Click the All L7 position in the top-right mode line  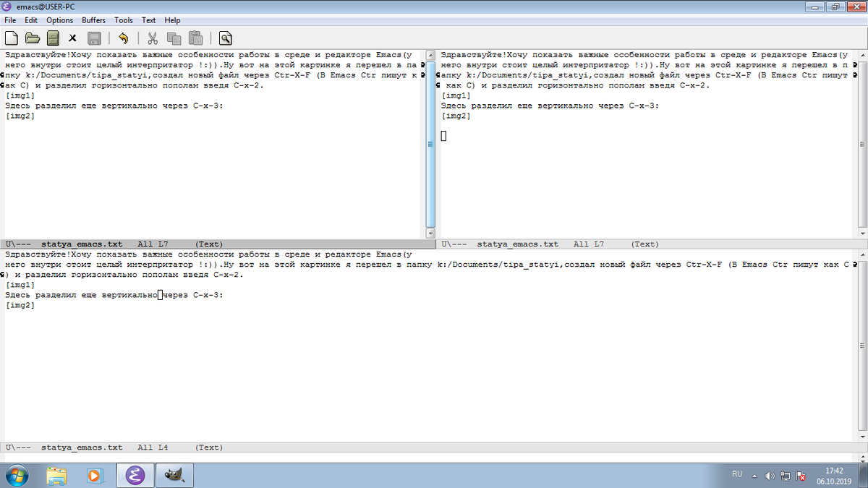click(x=589, y=244)
